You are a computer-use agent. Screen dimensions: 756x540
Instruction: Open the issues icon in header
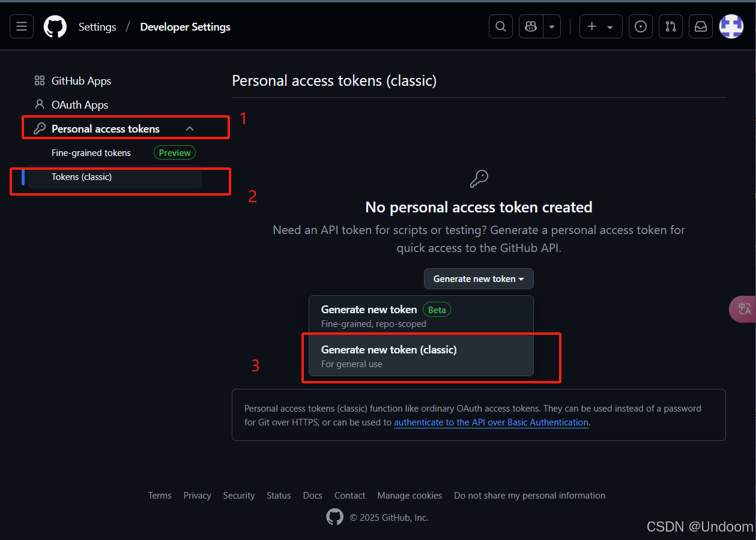coord(641,27)
